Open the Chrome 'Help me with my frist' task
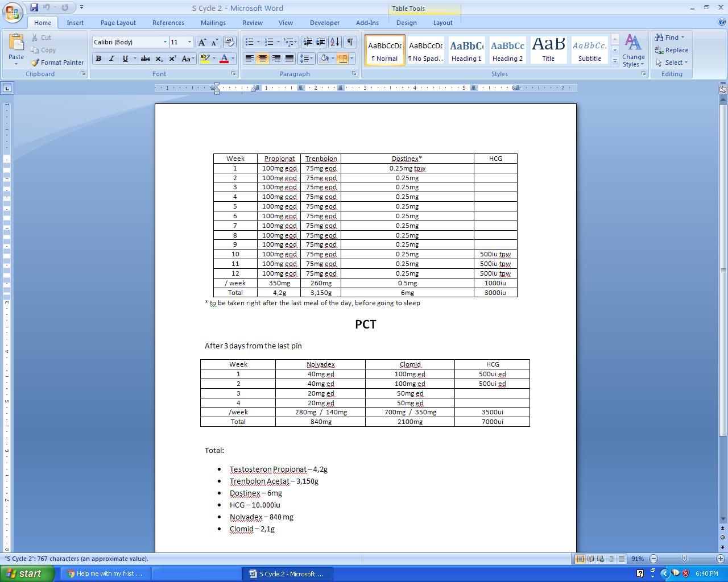The width and height of the screenshot is (728, 582). click(105, 573)
